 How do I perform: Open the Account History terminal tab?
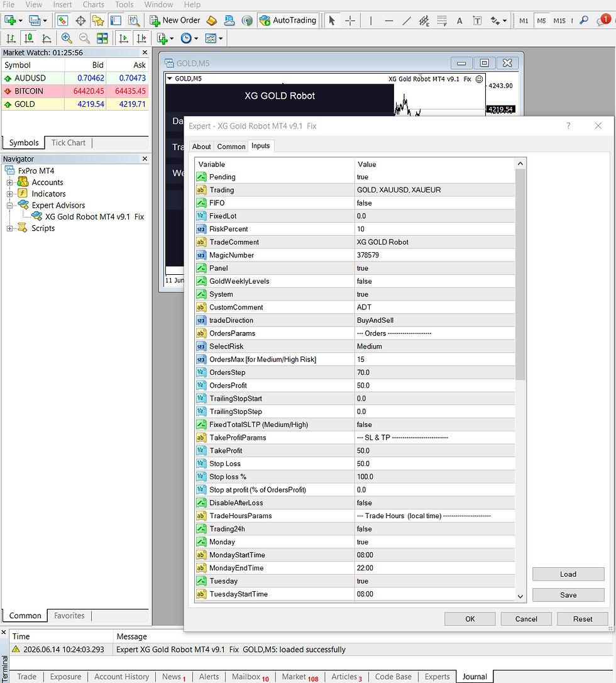(x=121, y=677)
